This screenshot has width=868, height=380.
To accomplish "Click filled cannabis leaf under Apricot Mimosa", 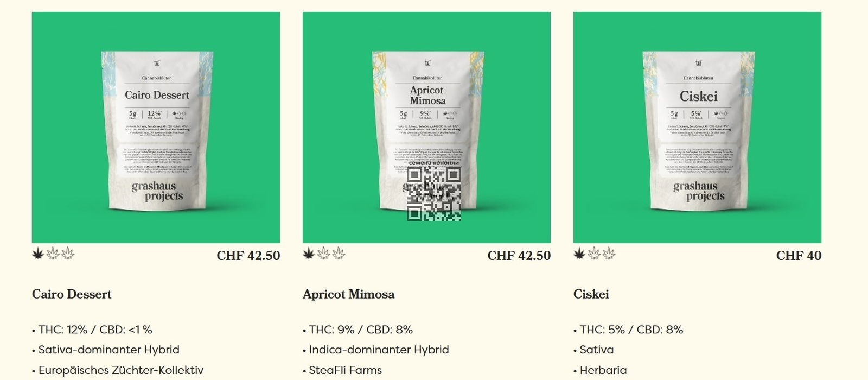I will coord(309,253).
